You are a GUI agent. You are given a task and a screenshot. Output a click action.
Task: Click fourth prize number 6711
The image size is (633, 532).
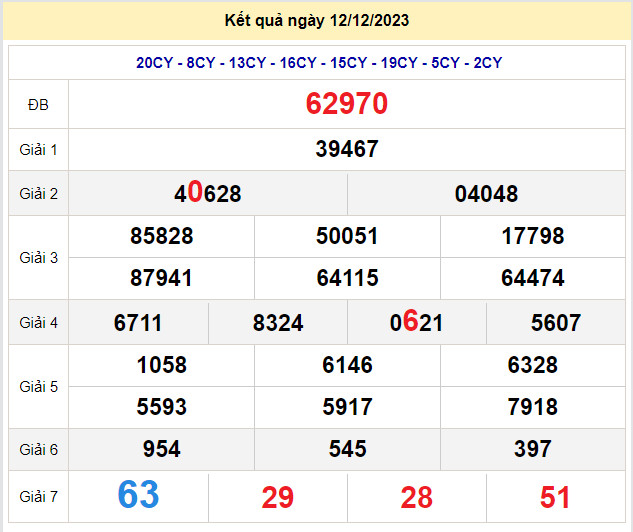(x=138, y=323)
